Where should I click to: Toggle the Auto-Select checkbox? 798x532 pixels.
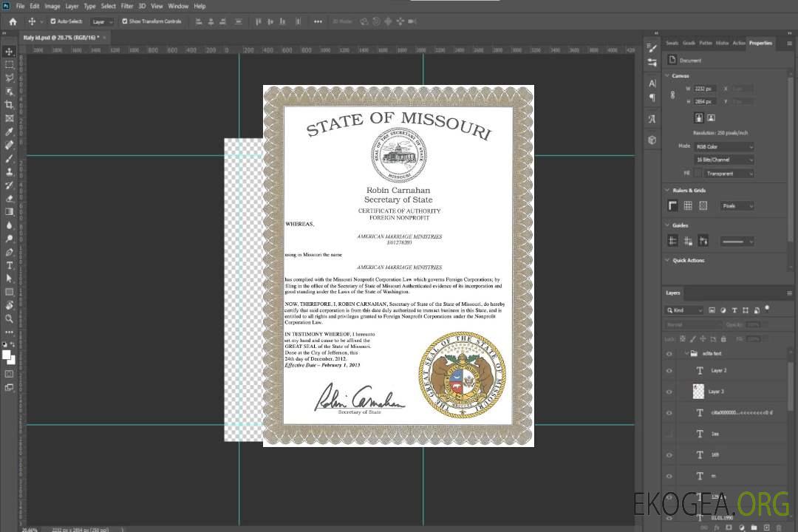pos(53,21)
